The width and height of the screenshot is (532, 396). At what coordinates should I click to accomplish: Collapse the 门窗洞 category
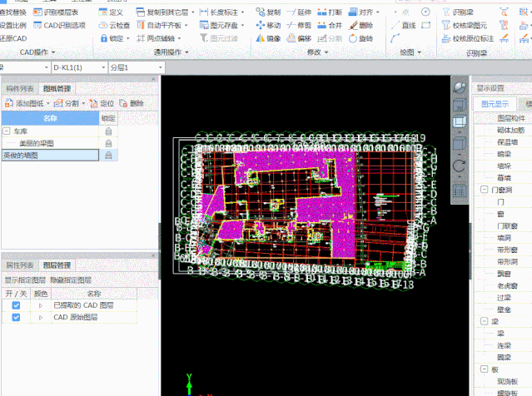pos(485,190)
